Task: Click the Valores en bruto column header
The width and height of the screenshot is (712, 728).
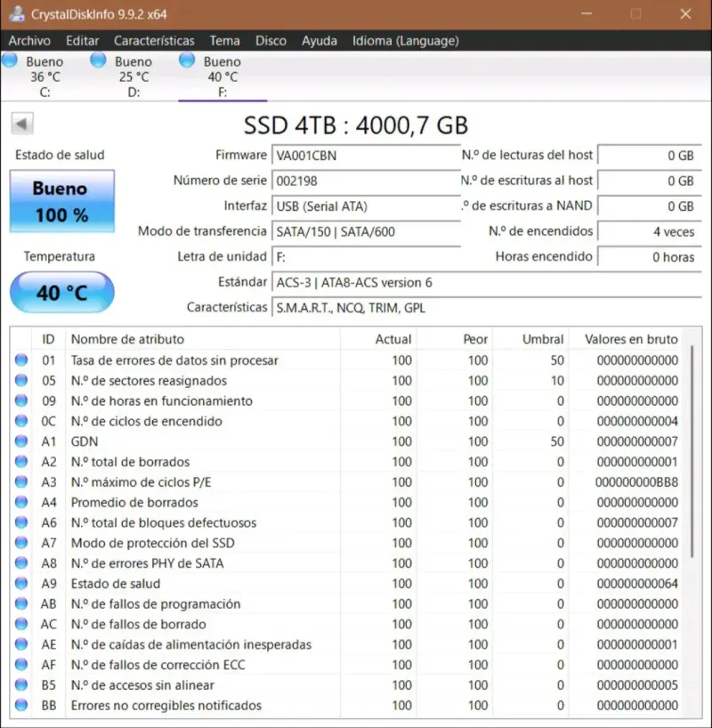Action: pyautogui.click(x=627, y=339)
